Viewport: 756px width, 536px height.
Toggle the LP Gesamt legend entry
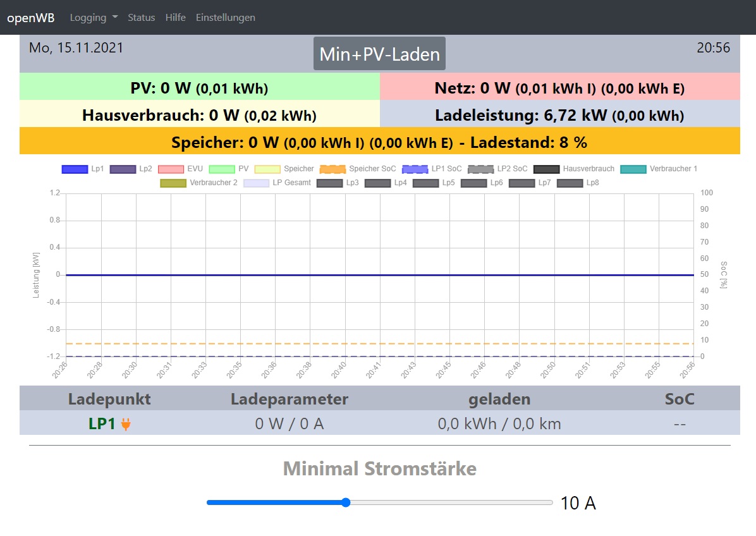(255, 183)
